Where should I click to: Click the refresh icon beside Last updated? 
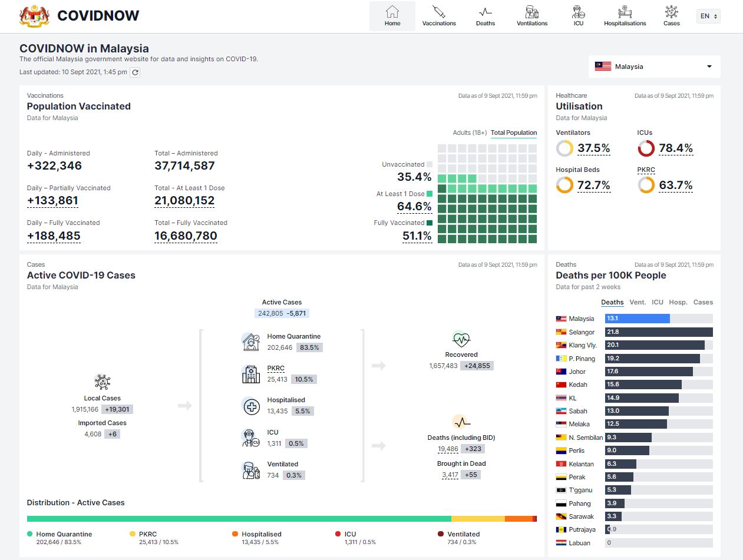tap(135, 72)
